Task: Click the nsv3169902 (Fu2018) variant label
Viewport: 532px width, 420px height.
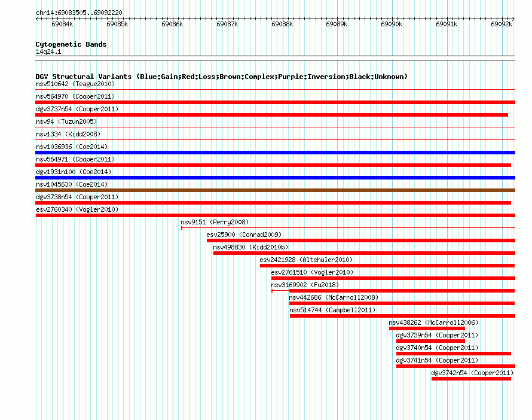Action: (x=305, y=285)
